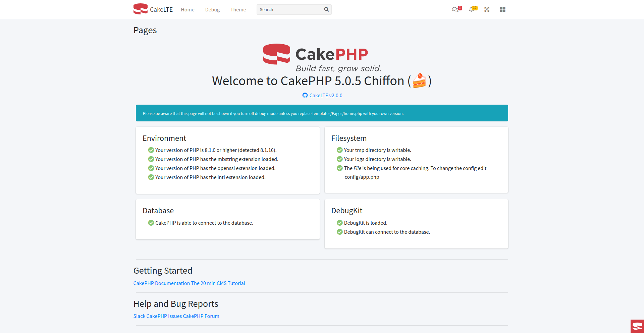Open the CakePHP Issues link
The width and height of the screenshot is (644, 333).
(x=164, y=316)
